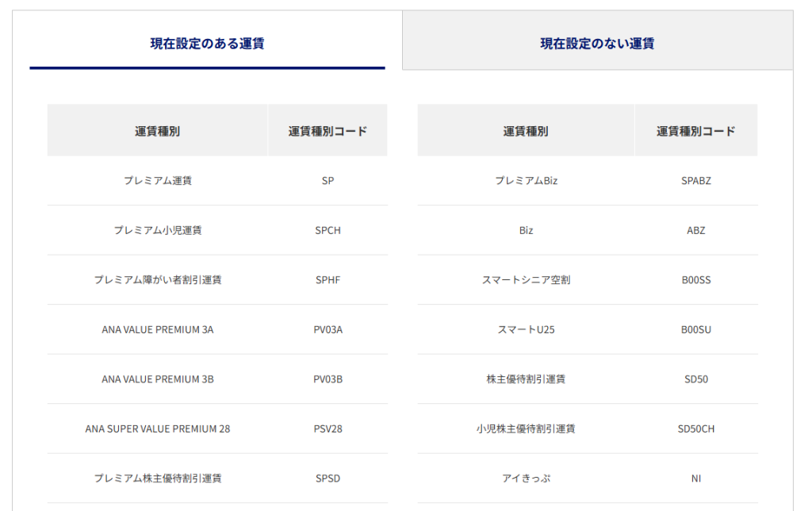Click the プレミアム小児運賃 row label
The height and width of the screenshot is (511, 812).
pos(158,230)
